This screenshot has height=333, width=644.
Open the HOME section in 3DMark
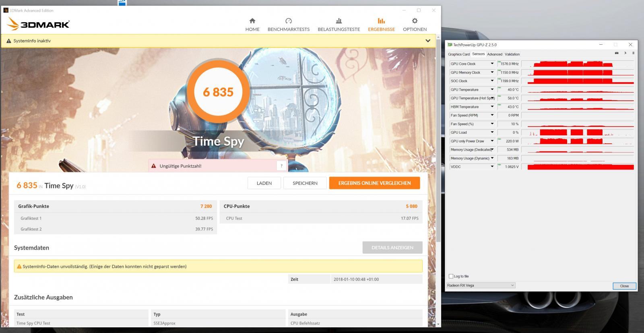(x=252, y=25)
